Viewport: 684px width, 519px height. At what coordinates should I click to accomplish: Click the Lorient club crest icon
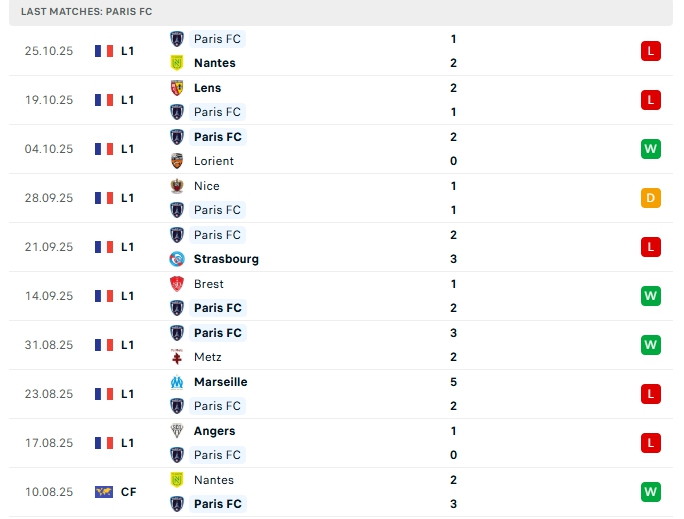pos(177,161)
